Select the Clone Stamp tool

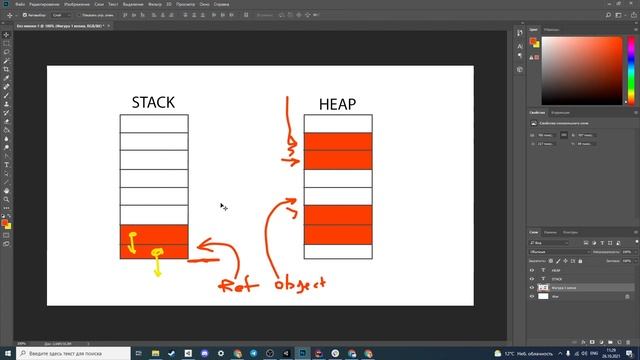pos(6,104)
